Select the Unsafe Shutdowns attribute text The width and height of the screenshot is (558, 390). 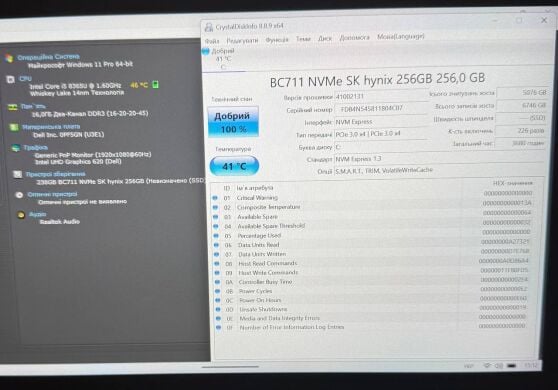point(263,309)
